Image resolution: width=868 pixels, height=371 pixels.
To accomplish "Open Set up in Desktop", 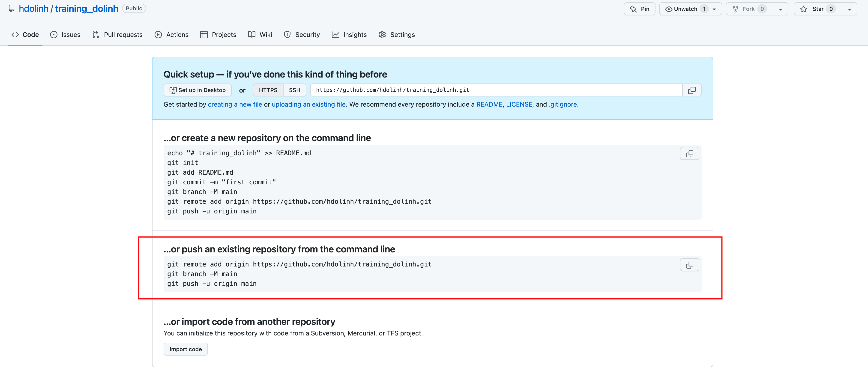I will (x=198, y=90).
